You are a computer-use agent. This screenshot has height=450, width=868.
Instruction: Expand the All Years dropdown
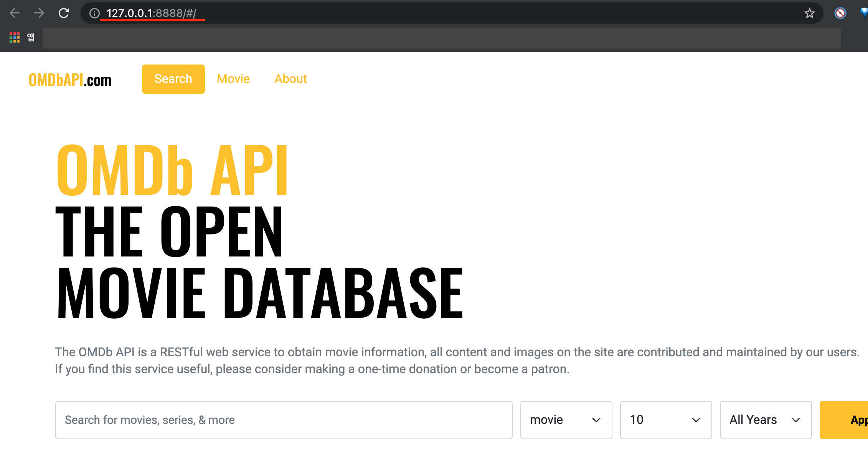[765, 420]
